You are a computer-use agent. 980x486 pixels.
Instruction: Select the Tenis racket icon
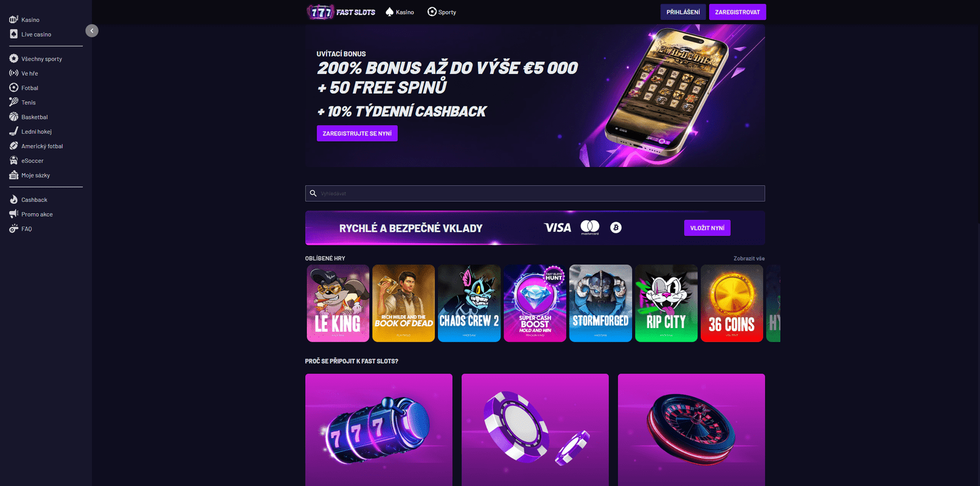pyautogui.click(x=13, y=102)
